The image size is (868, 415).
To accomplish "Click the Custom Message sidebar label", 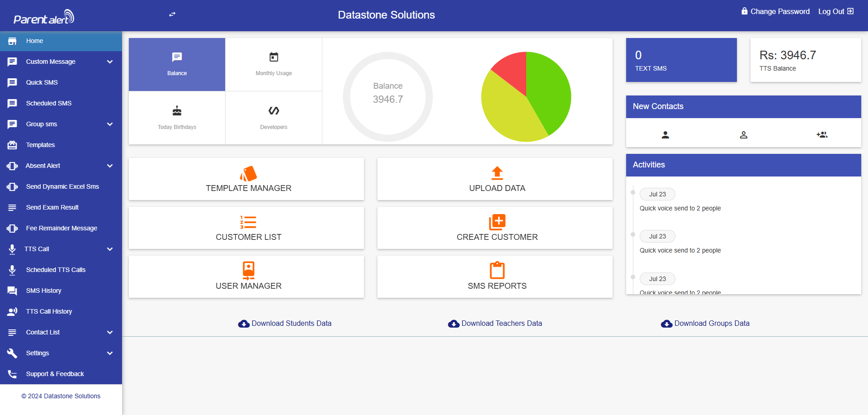I will (51, 62).
